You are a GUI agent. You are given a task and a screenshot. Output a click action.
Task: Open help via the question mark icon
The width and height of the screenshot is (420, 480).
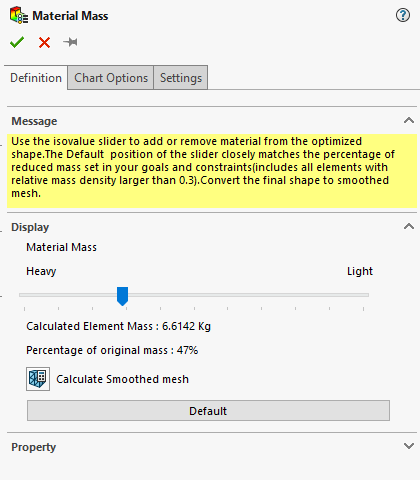pos(403,15)
